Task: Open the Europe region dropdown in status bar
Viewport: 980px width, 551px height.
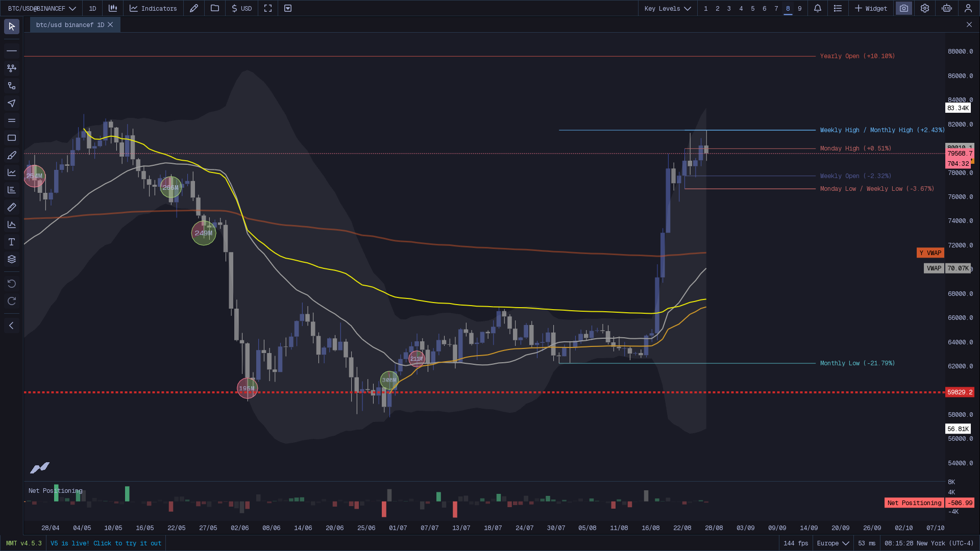Action: pyautogui.click(x=832, y=543)
